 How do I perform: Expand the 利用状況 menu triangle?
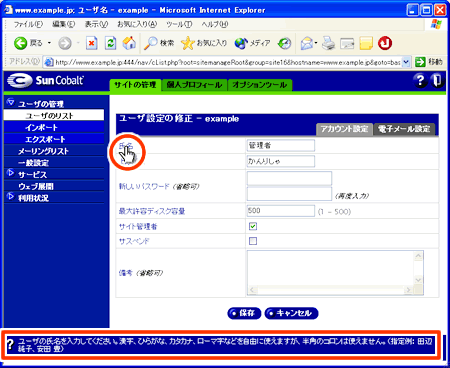pos(11,196)
